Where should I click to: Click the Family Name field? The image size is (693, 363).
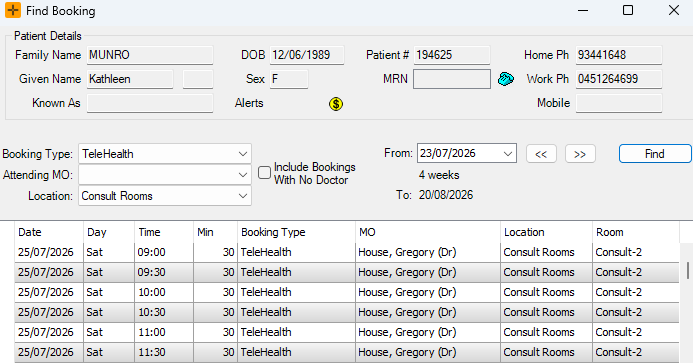click(x=150, y=55)
